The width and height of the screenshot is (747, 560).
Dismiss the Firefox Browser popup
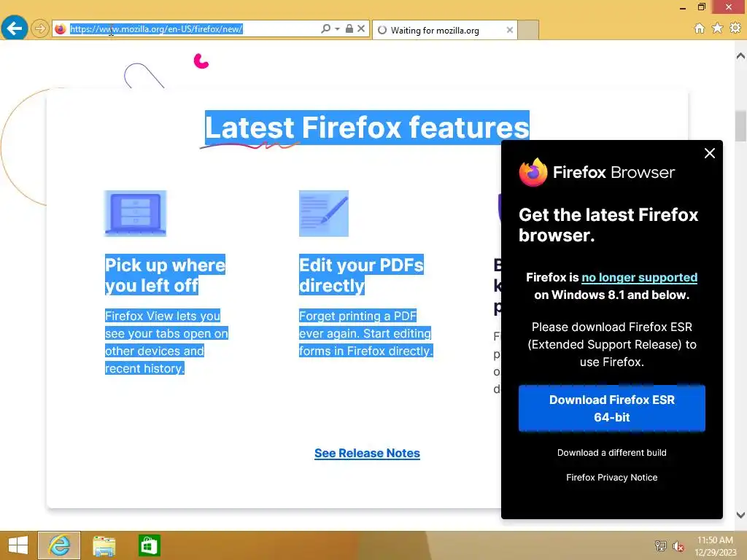(x=709, y=153)
